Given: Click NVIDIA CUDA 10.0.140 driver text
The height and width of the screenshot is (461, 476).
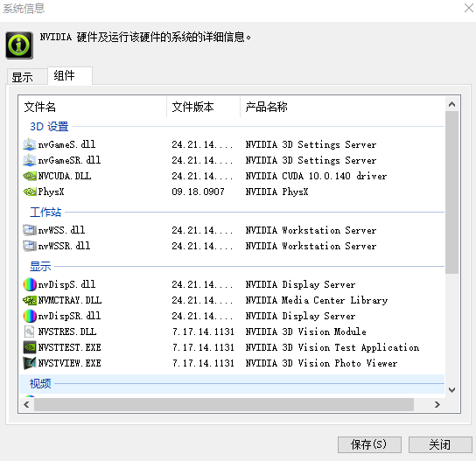Looking at the screenshot, I should pyautogui.click(x=317, y=176).
